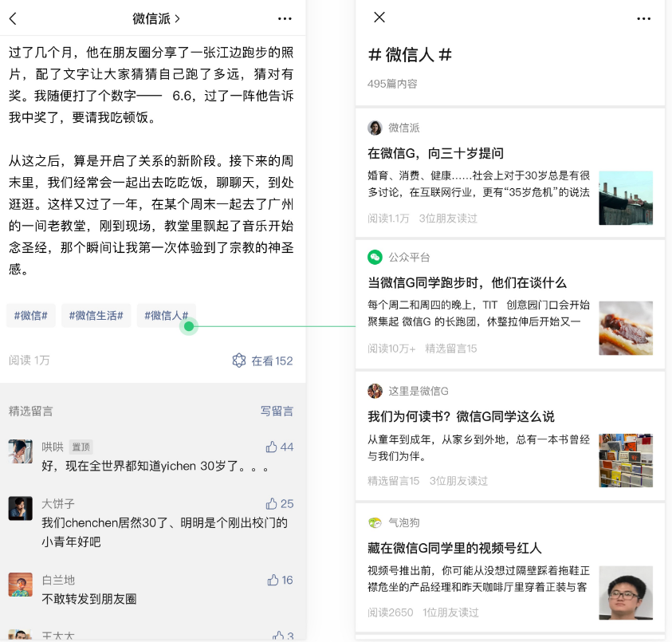Image resolution: width=672 pixels, height=642 pixels.
Task: Go back using the left arrow
Action: tap(14, 18)
